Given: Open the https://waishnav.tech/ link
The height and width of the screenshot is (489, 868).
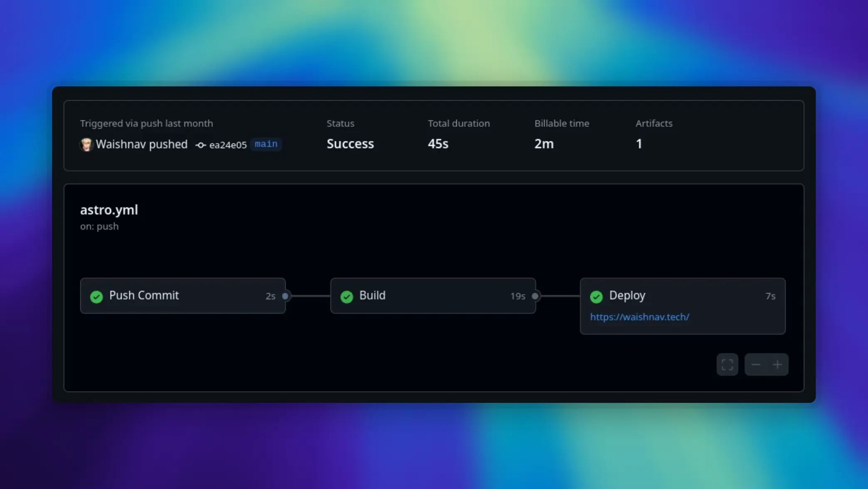Looking at the screenshot, I should tap(639, 316).
